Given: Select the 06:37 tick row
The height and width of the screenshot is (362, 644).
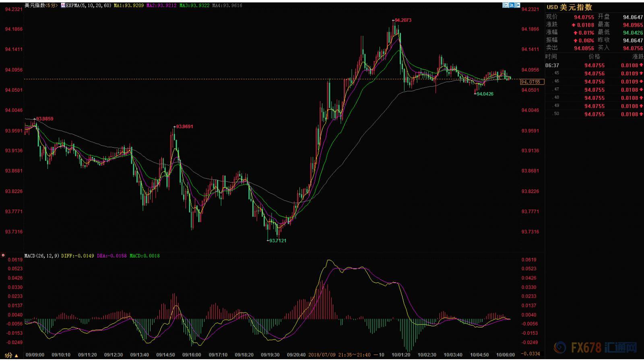Looking at the screenshot, I should 594,65.
